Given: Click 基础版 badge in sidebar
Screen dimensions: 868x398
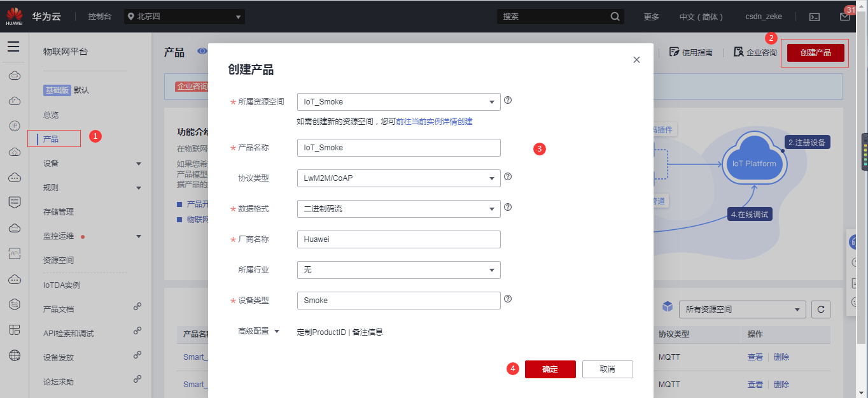Looking at the screenshot, I should (x=57, y=90).
